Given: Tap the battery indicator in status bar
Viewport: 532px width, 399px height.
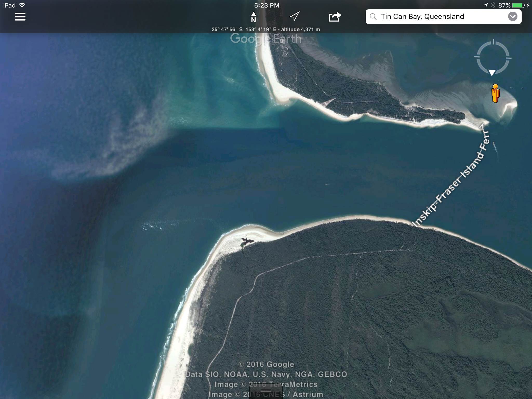Looking at the screenshot, I should 518,5.
